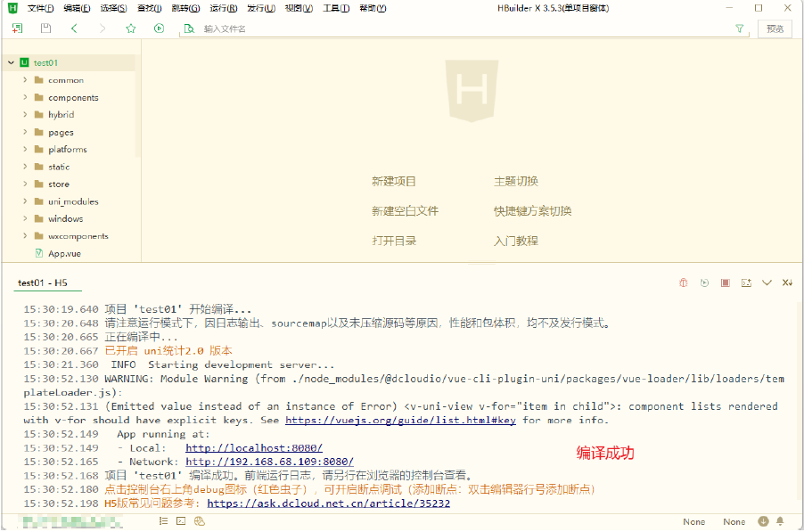
Task: Expand the static folder
Action: click(x=25, y=167)
